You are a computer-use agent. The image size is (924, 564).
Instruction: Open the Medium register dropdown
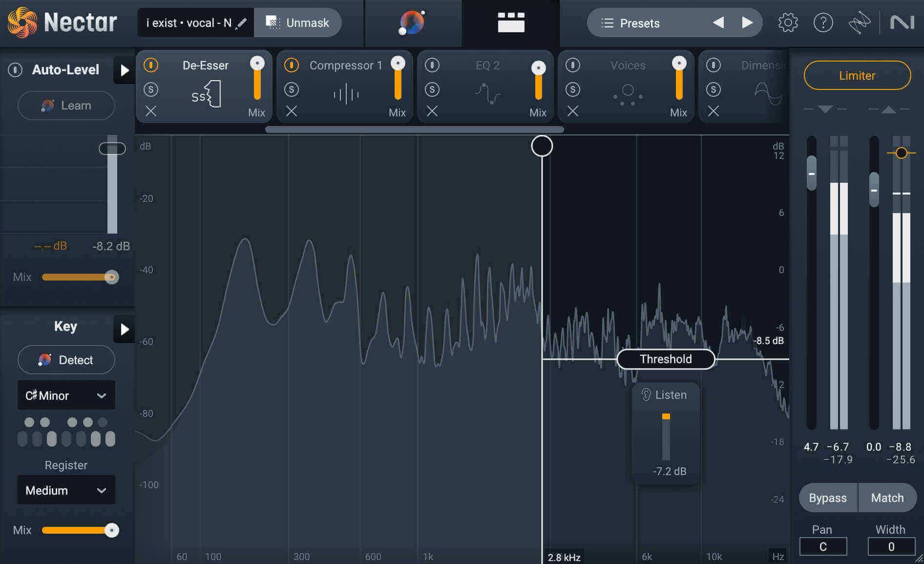click(66, 490)
